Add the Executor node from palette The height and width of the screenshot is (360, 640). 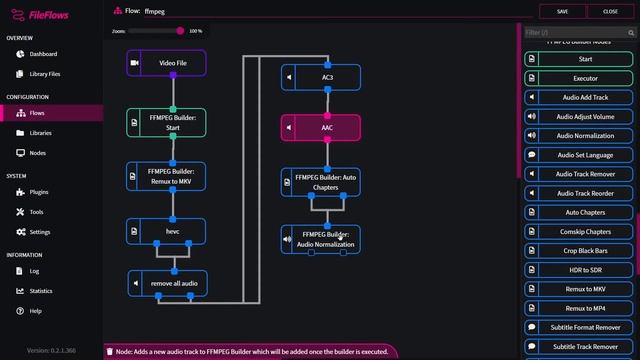pyautogui.click(x=579, y=78)
